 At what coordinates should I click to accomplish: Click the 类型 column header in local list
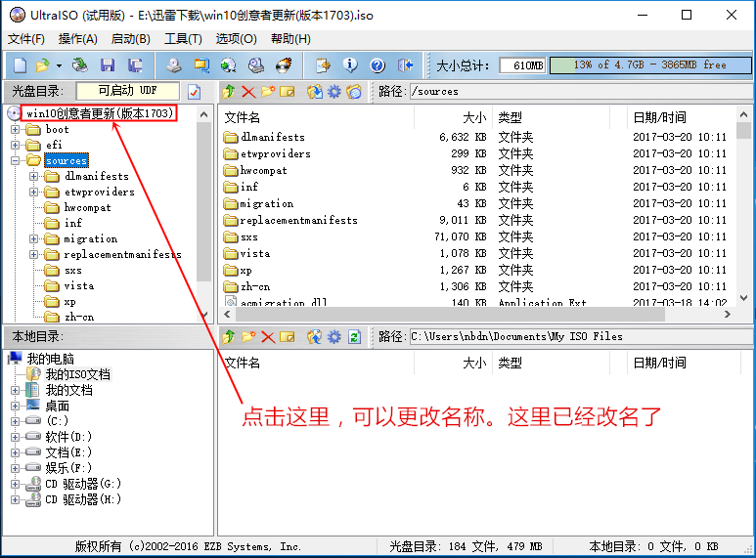[x=511, y=363]
